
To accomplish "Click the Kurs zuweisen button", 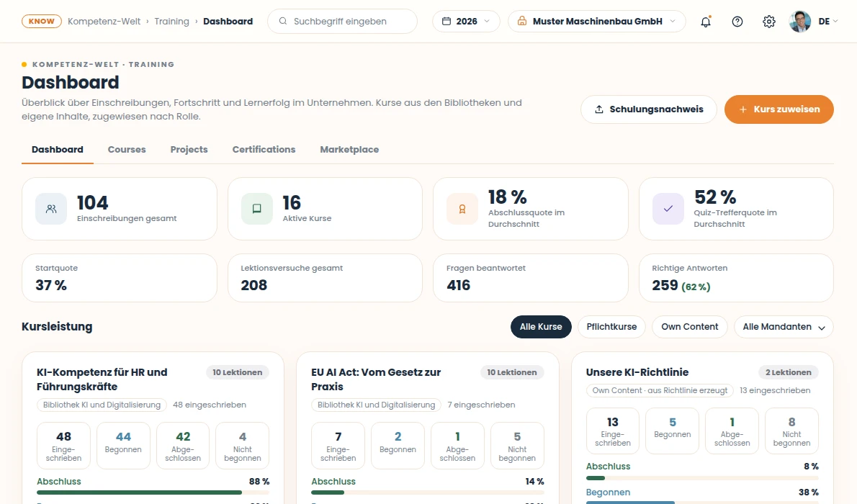I will 779,109.
